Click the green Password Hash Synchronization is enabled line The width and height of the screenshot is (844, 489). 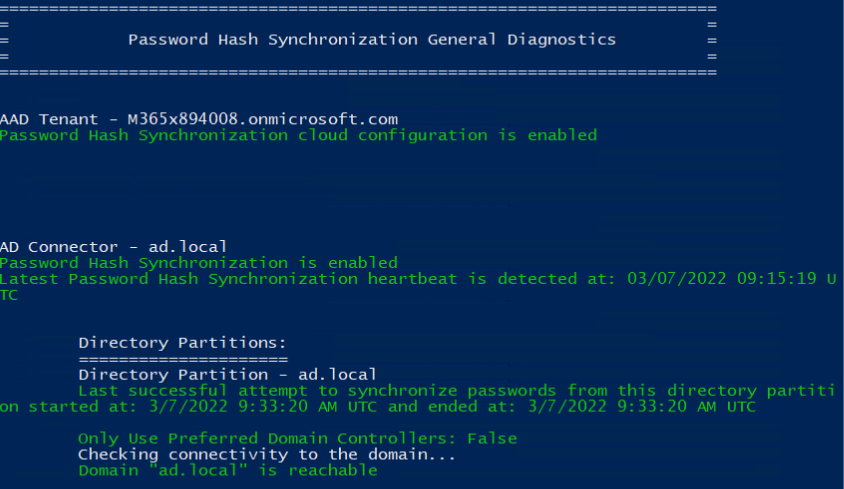(x=198, y=263)
